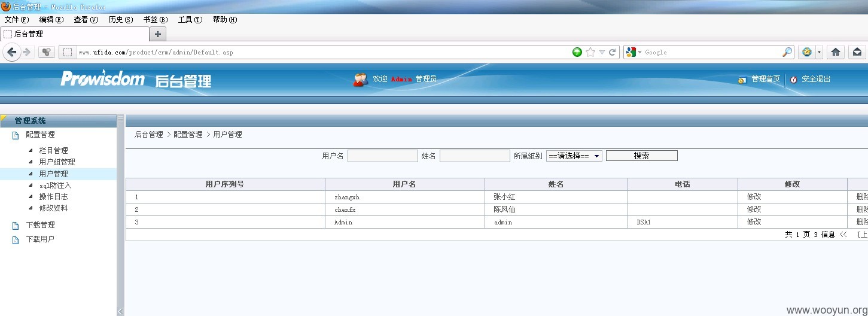The height and width of the screenshot is (316, 868).
Task: Open 用户组管理 in the sidebar
Action: tap(57, 162)
